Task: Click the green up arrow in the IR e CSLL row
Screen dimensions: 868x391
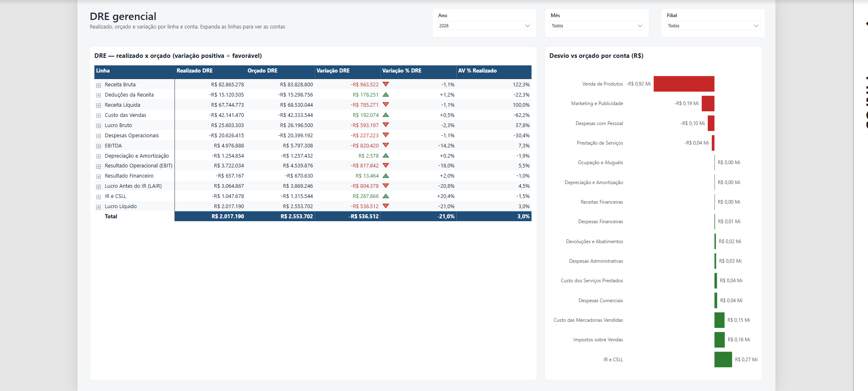Action: [x=386, y=196]
